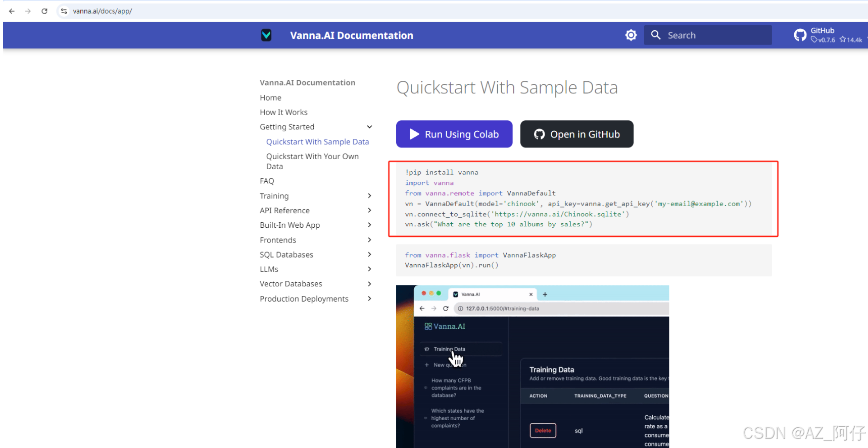Click the LLMs sidebar label
This screenshot has width=868, height=448.
click(x=269, y=269)
